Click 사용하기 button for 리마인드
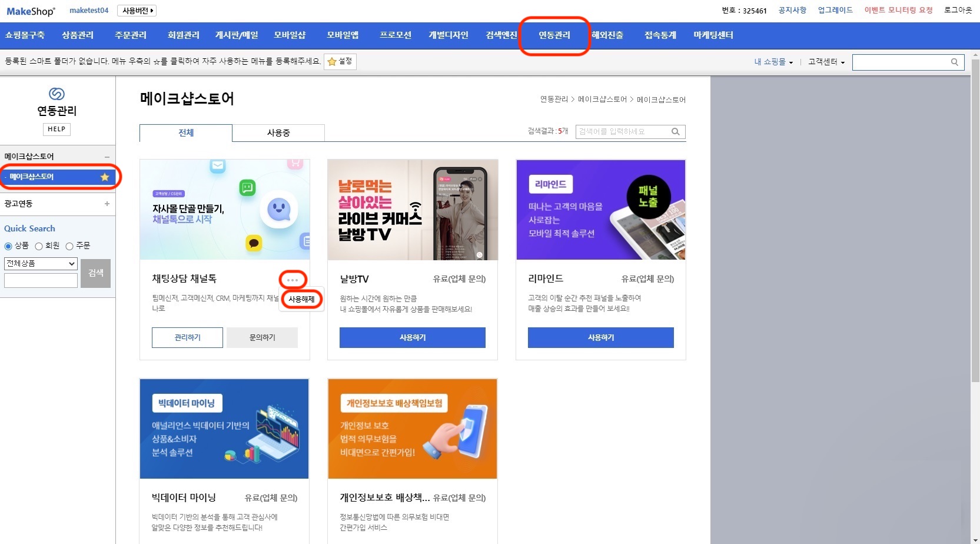Viewport: 980px width, 544px height. tap(601, 337)
